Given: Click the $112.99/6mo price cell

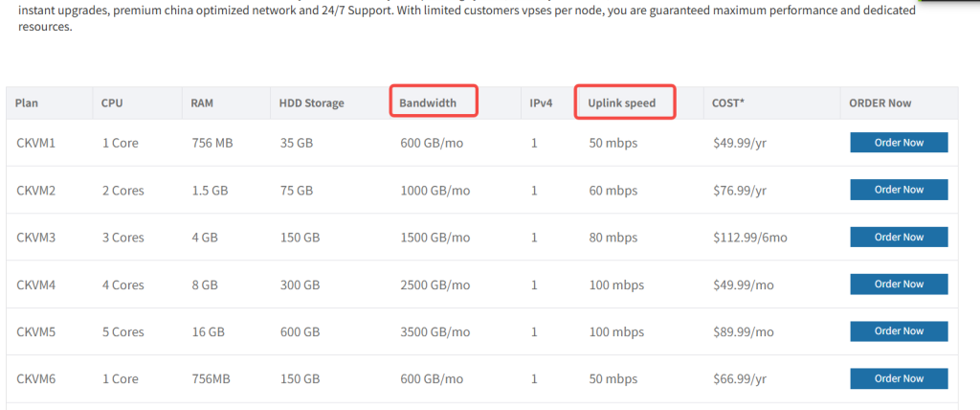Looking at the screenshot, I should click(x=749, y=238).
